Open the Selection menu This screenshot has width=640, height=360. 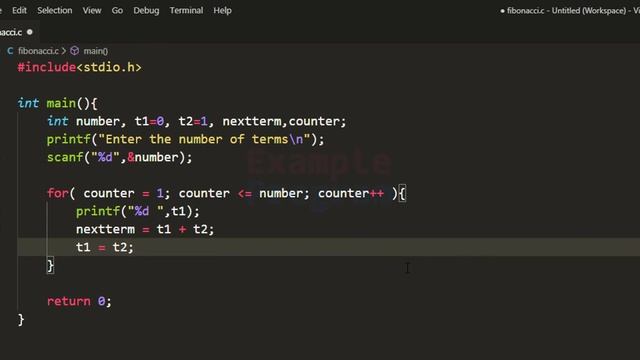(x=55, y=10)
